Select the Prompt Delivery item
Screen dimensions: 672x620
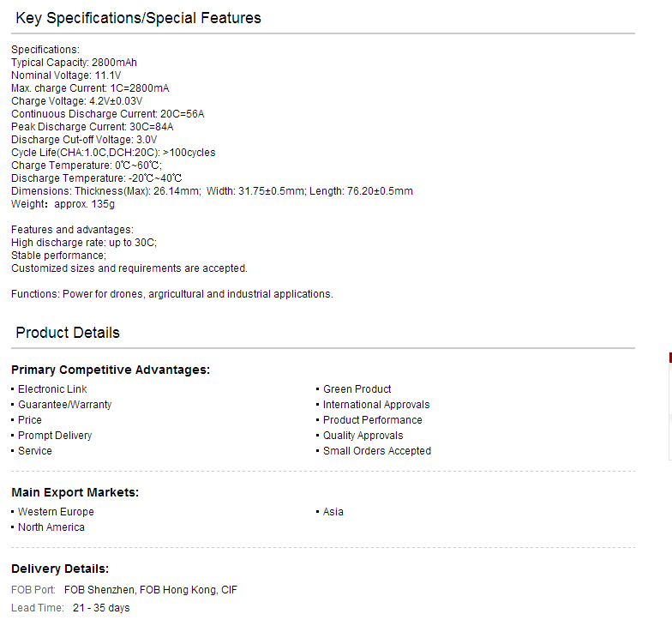[55, 436]
